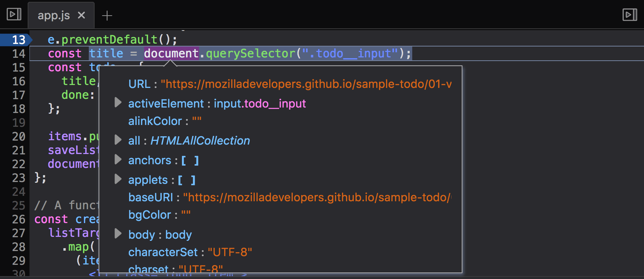Image resolution: width=644 pixels, height=279 pixels.
Task: Click line number 14 in the gutter
Action: (x=19, y=53)
